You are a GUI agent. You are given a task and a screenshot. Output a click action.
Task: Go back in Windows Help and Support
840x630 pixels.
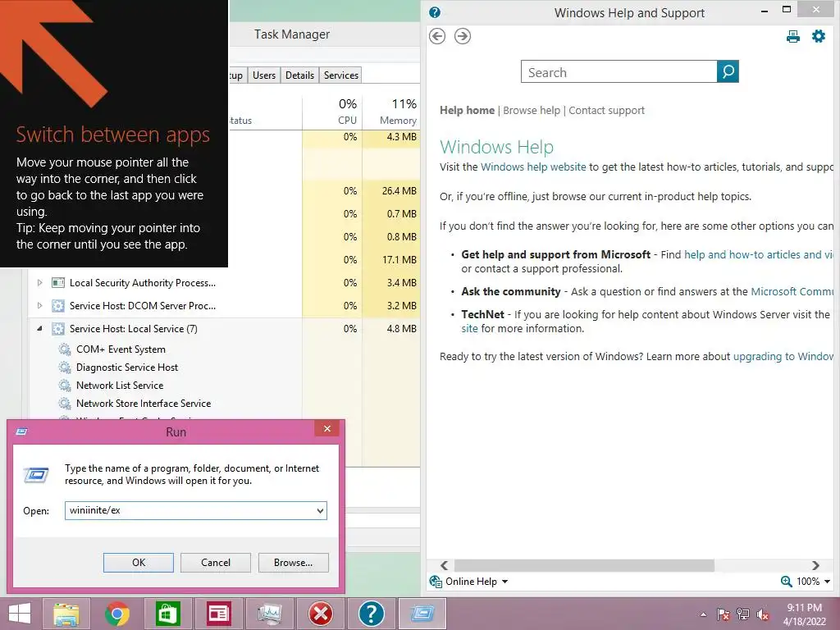[x=437, y=36]
